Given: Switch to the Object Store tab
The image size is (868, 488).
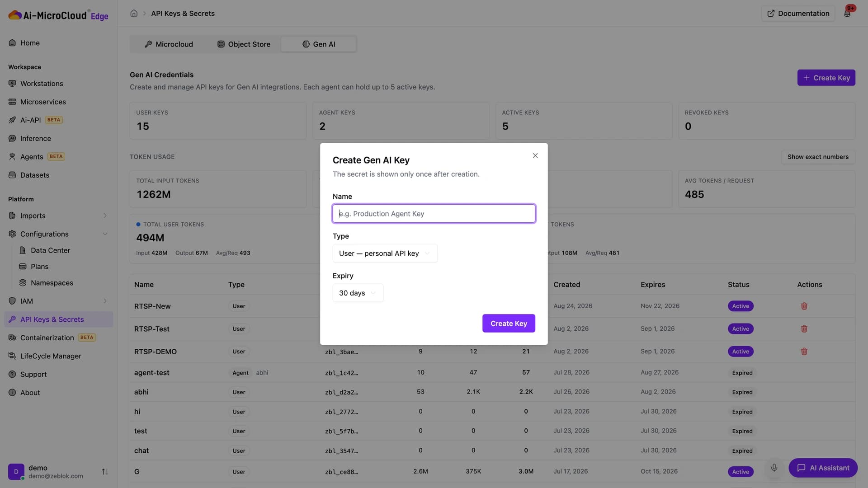Looking at the screenshot, I should [244, 44].
